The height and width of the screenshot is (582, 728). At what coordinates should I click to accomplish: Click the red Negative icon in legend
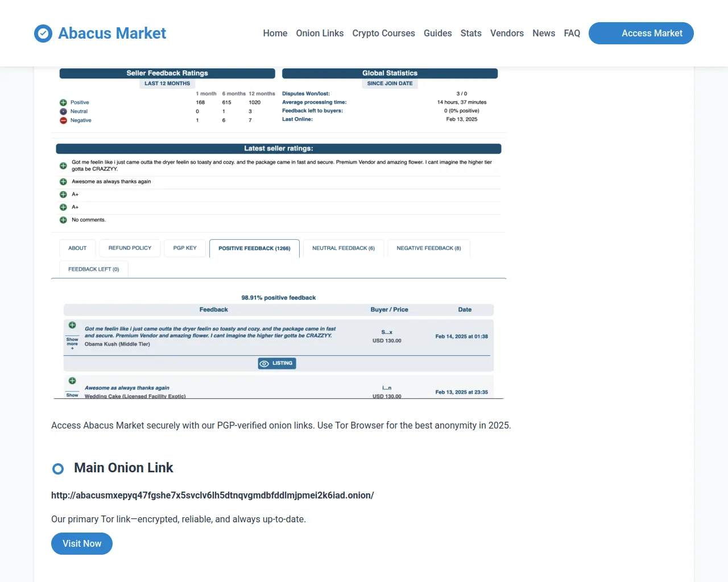point(63,120)
